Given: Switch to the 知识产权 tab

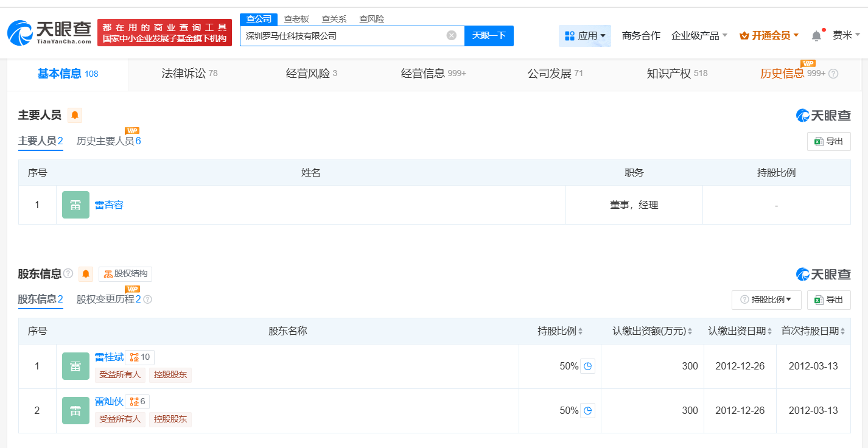Looking at the screenshot, I should (x=676, y=74).
